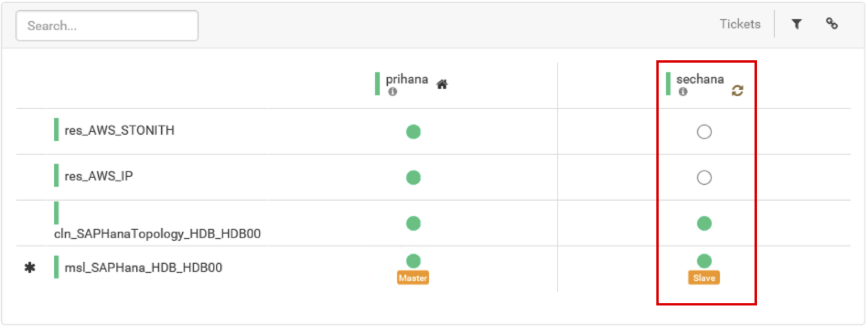868x328 pixels.
Task: Toggle res_AWS_IP status dot on prihana
Action: pos(413,177)
